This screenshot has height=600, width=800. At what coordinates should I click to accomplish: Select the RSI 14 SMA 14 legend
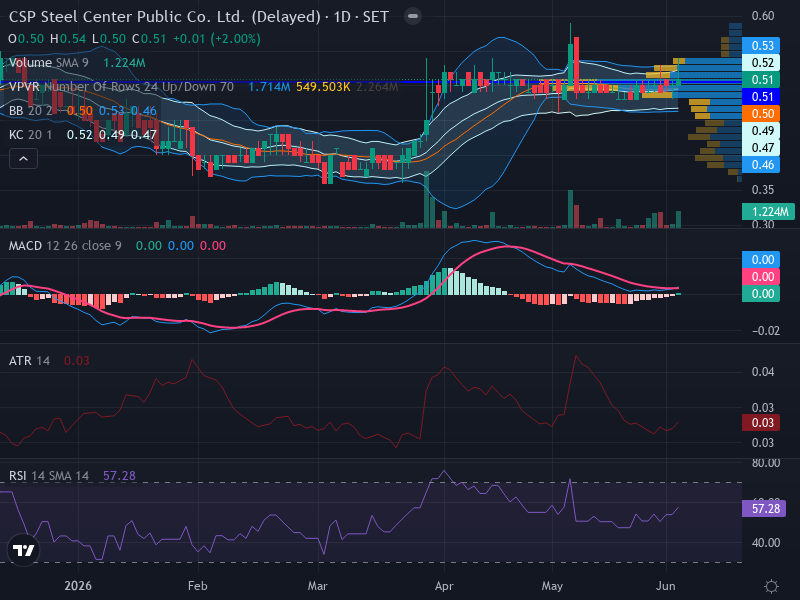coord(48,476)
